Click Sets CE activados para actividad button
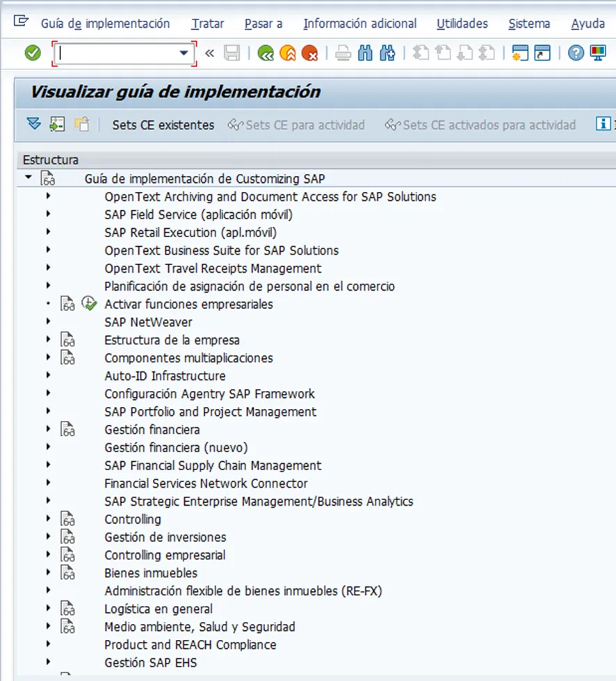This screenshot has height=681, width=616. pos(480,125)
